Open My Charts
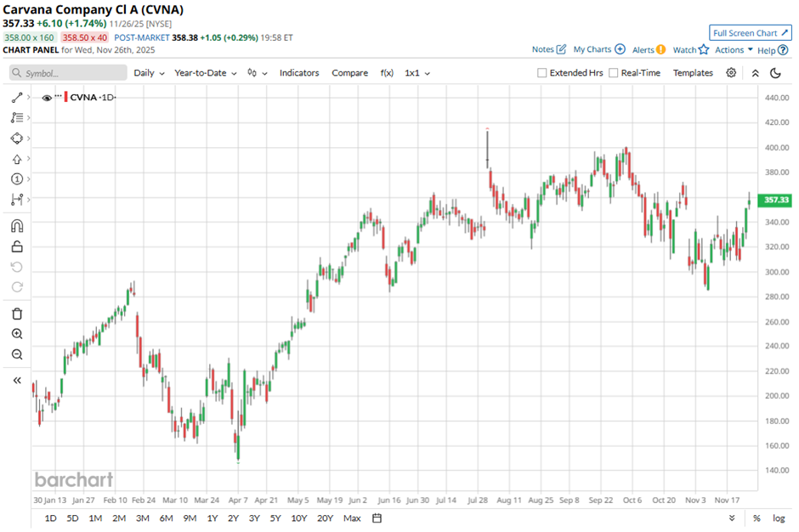Image resolution: width=799 pixels, height=532 pixels. [599, 49]
